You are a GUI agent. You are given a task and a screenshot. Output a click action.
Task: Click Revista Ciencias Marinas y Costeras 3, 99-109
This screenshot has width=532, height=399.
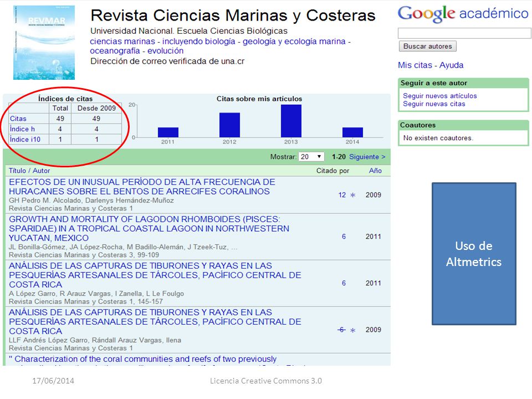point(84,255)
